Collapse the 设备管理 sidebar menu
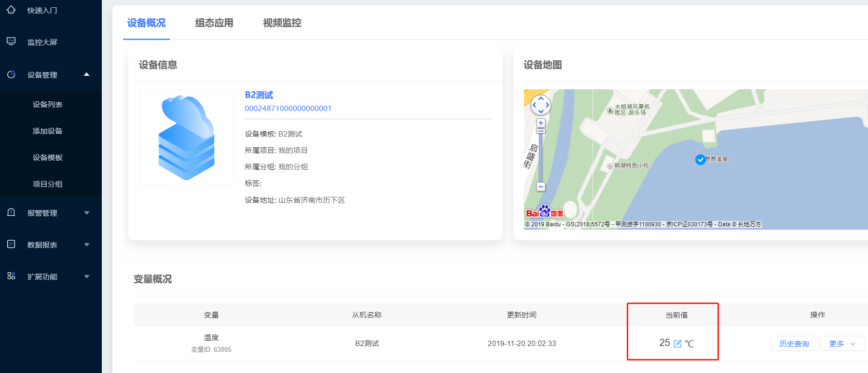This screenshot has width=868, height=373. pyautogui.click(x=87, y=74)
